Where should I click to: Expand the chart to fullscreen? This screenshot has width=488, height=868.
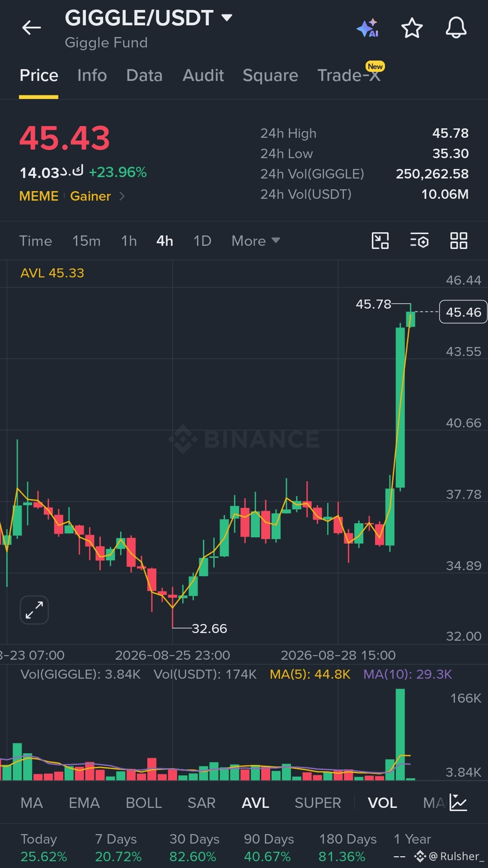click(34, 610)
